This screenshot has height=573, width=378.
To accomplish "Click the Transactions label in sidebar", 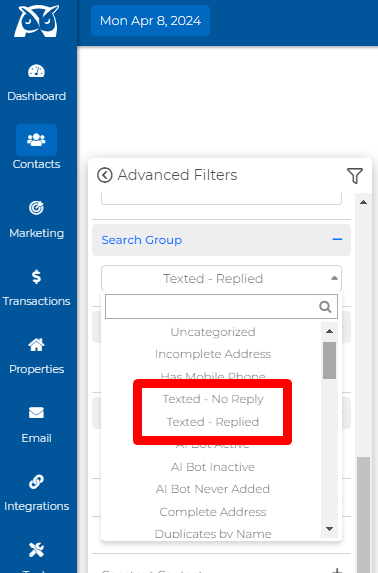I will tap(36, 301).
